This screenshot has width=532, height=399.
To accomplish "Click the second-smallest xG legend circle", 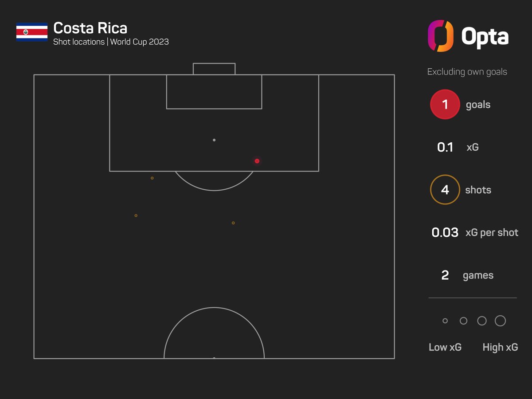I will [x=463, y=321].
